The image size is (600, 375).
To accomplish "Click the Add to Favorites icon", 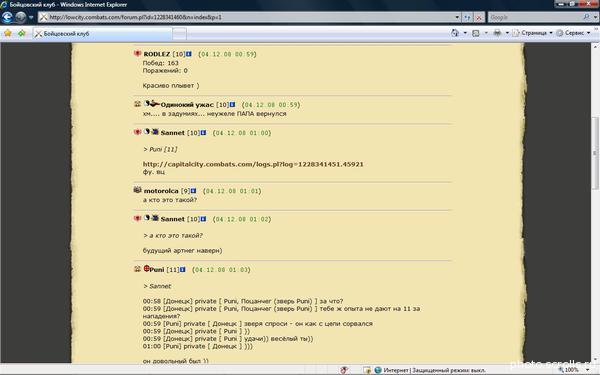I will (22, 33).
